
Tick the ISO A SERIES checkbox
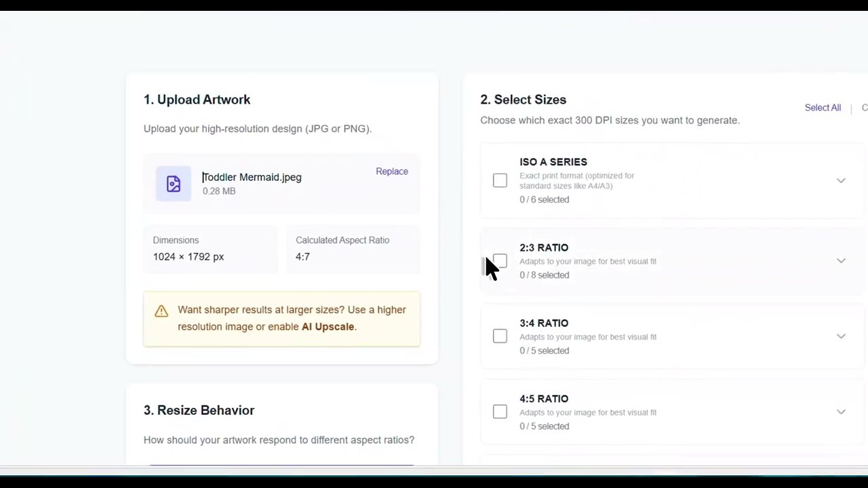coord(500,180)
